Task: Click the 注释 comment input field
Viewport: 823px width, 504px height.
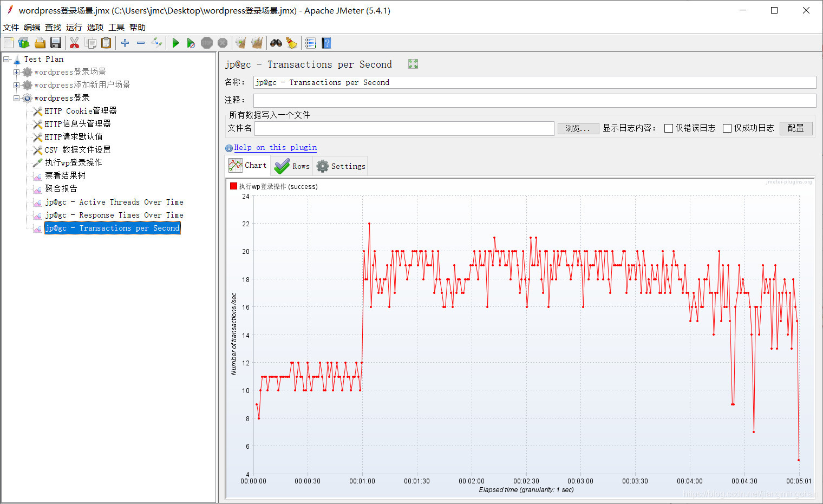Action: click(534, 100)
